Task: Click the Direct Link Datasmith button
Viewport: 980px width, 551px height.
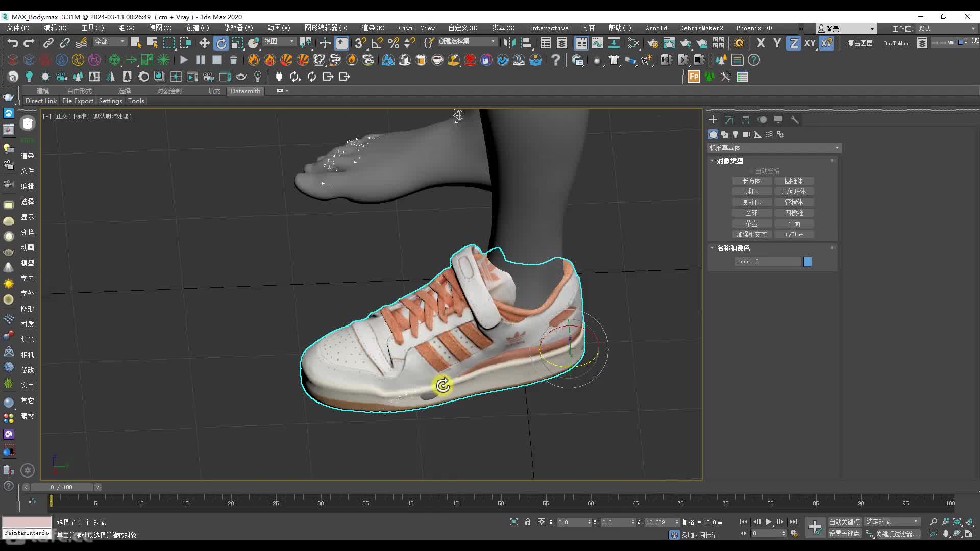Action: tap(41, 101)
